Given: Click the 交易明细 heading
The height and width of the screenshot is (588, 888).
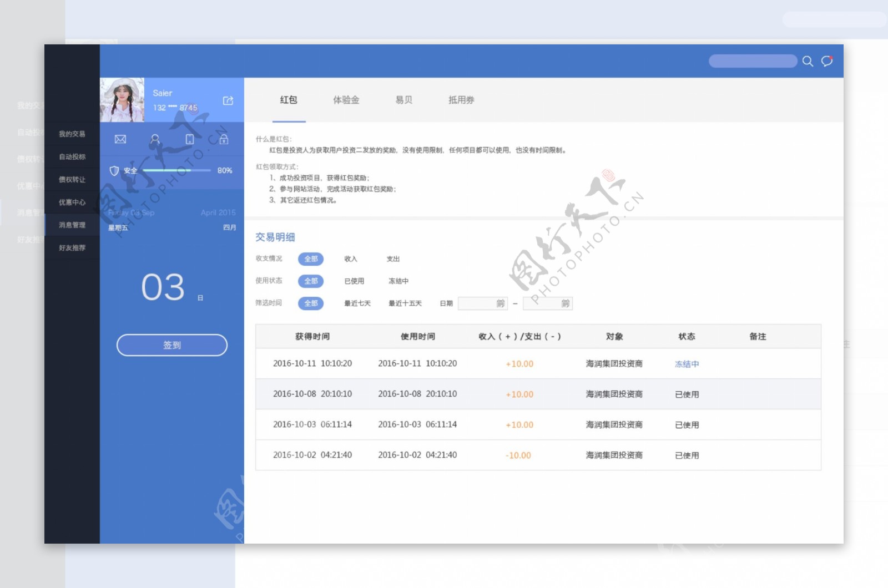Looking at the screenshot, I should point(275,237).
